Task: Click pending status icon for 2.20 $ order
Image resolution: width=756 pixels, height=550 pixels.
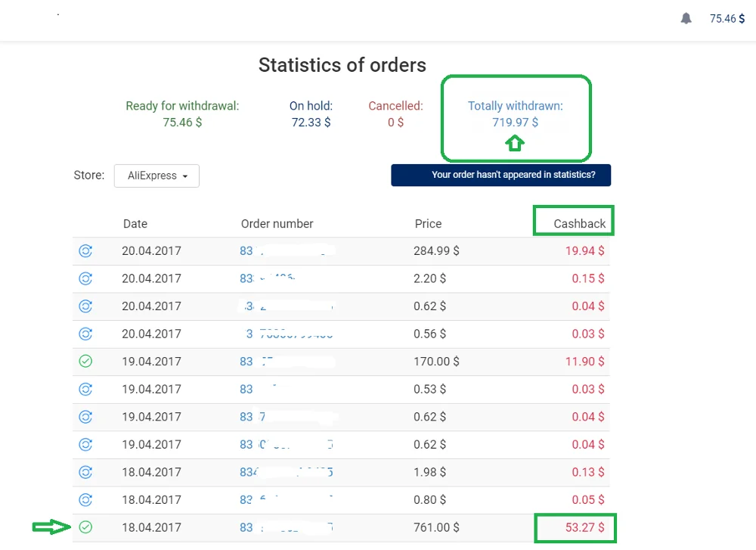Action: [x=85, y=278]
